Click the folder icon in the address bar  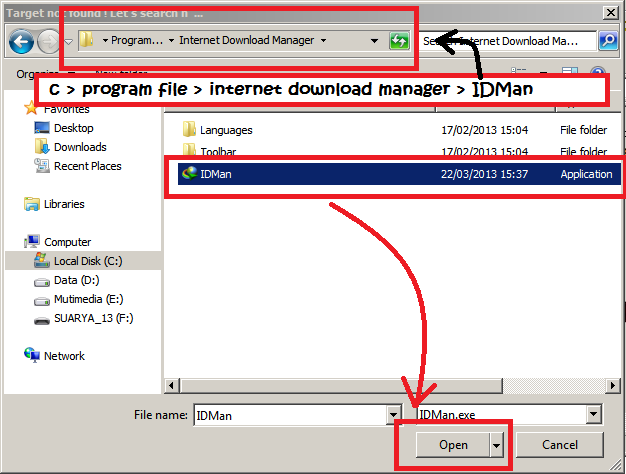click(x=86, y=40)
